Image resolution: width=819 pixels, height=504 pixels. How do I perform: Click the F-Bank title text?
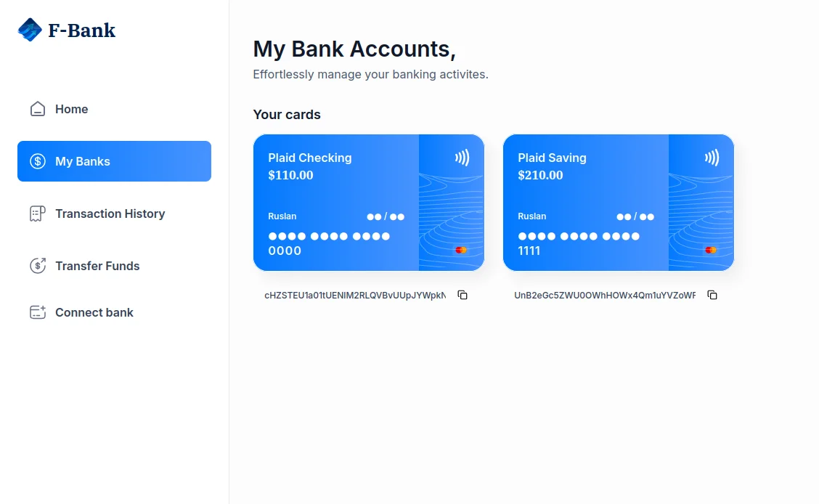point(81,30)
